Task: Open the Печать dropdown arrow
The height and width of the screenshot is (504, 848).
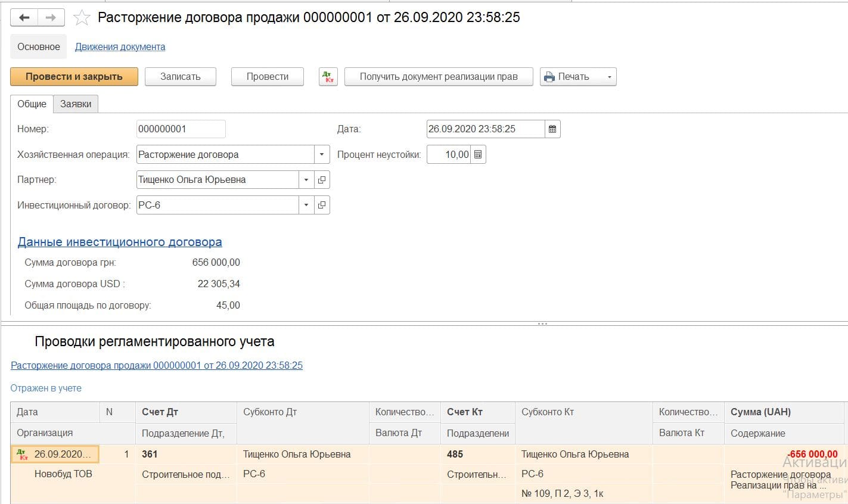Action: point(609,77)
